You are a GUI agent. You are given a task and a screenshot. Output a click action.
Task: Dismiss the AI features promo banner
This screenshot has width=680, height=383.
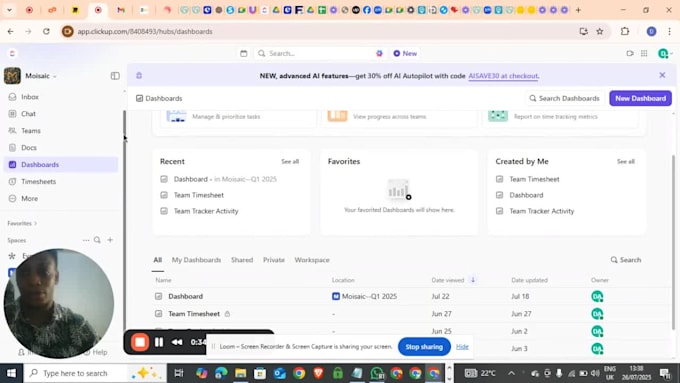[x=662, y=75]
